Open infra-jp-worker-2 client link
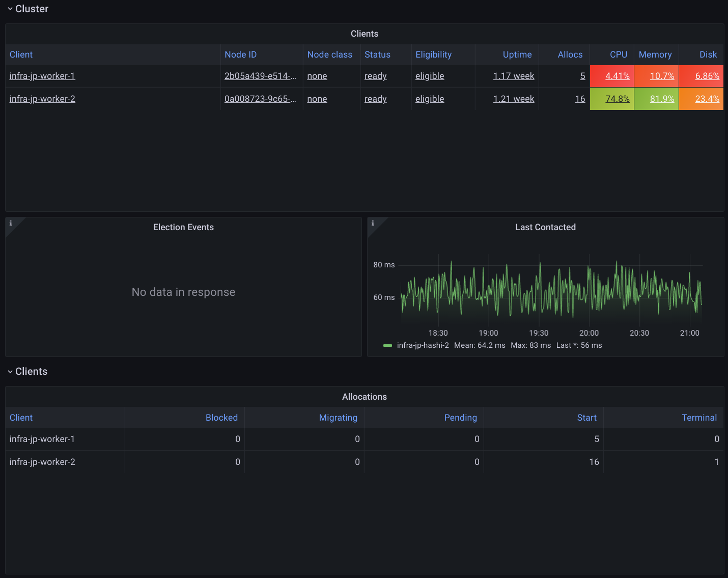The image size is (728, 578). (x=42, y=99)
